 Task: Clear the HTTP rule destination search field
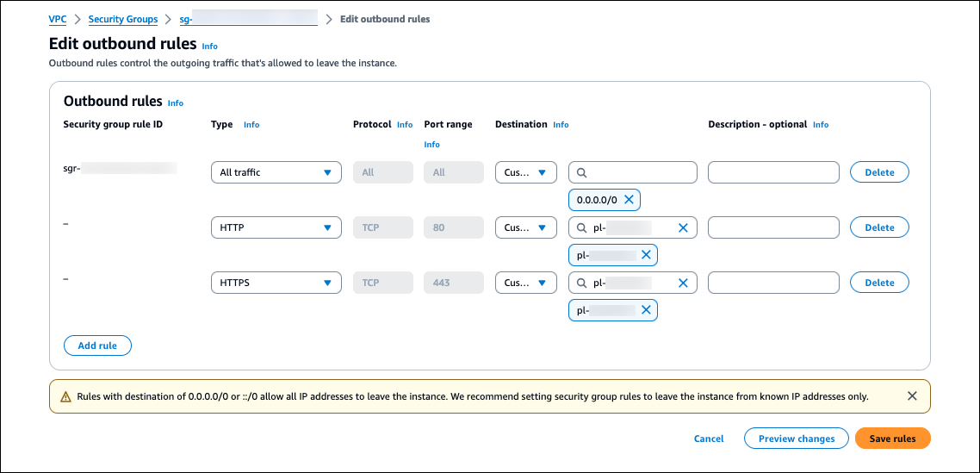683,227
